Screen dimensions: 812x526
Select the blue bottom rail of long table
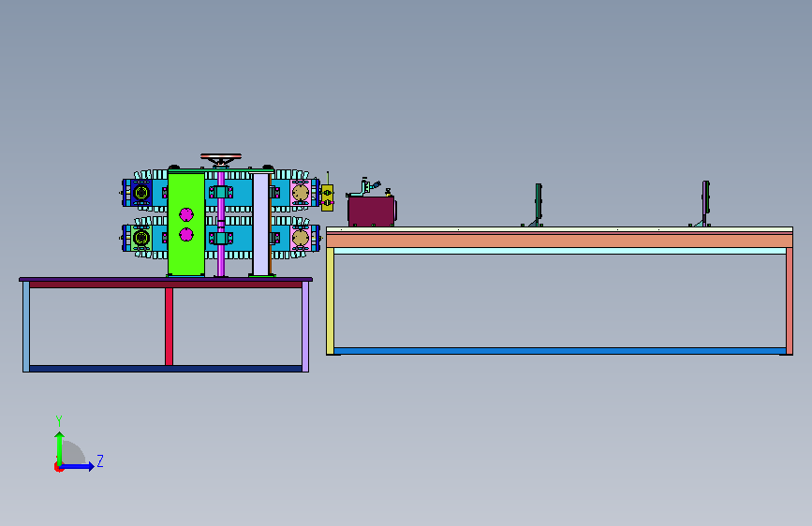(x=560, y=351)
